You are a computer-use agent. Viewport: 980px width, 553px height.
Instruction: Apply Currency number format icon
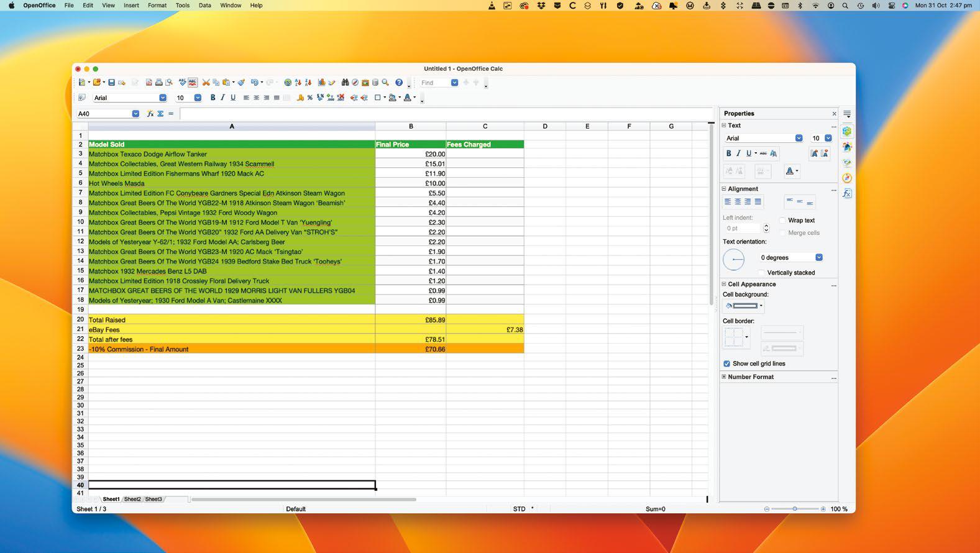[x=300, y=98]
